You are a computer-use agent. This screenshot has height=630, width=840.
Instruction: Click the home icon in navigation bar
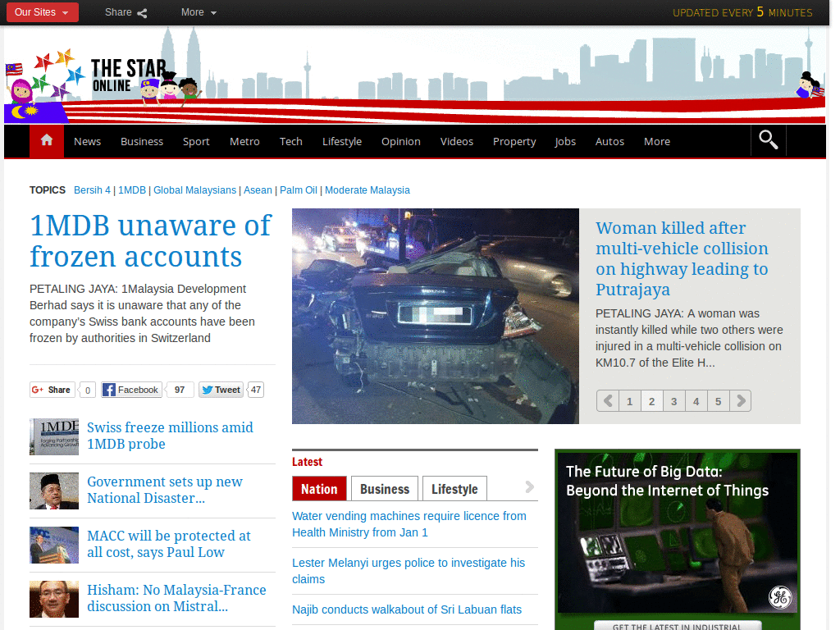(x=46, y=140)
